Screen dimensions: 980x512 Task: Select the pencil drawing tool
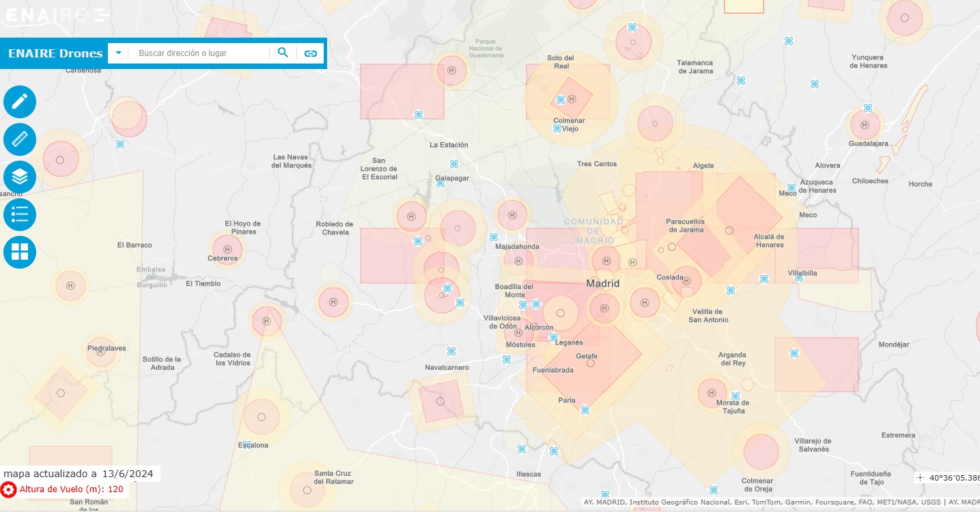(20, 102)
